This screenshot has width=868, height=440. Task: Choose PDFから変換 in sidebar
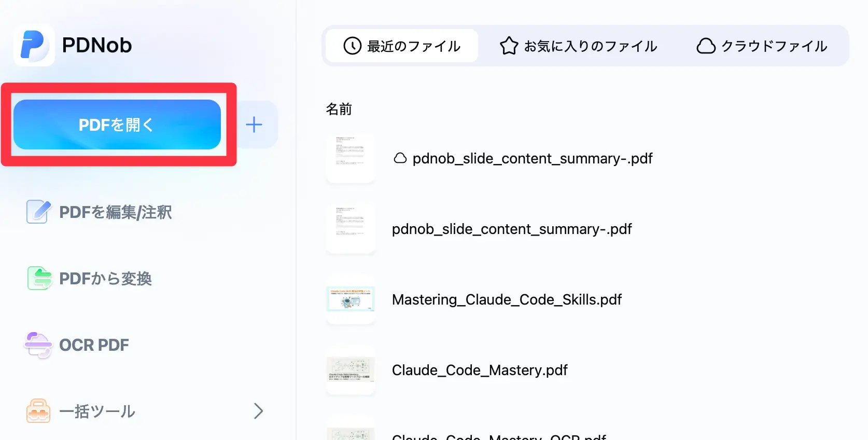tap(105, 279)
